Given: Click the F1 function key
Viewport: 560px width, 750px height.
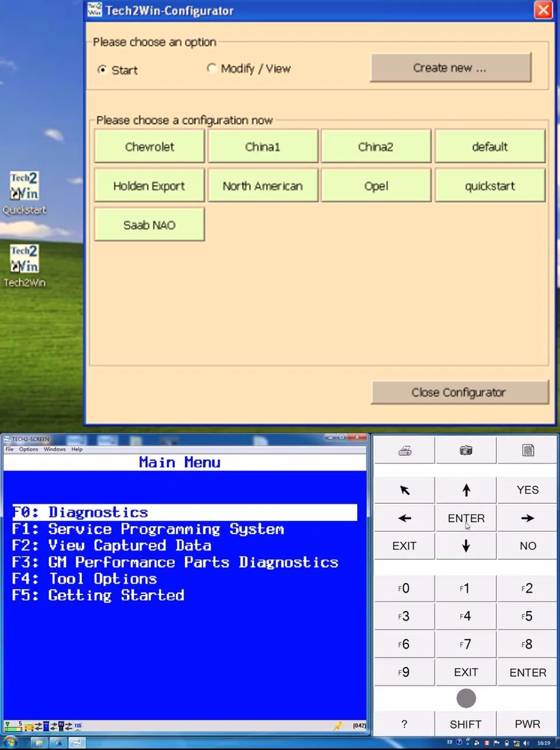Looking at the screenshot, I should 466,588.
